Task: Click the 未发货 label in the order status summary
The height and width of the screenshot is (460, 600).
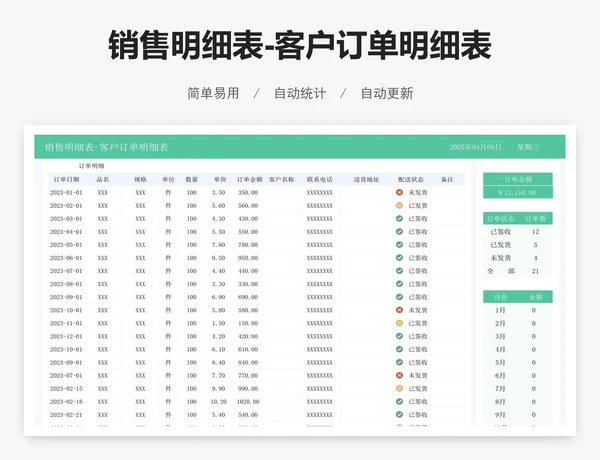Action: [501, 258]
